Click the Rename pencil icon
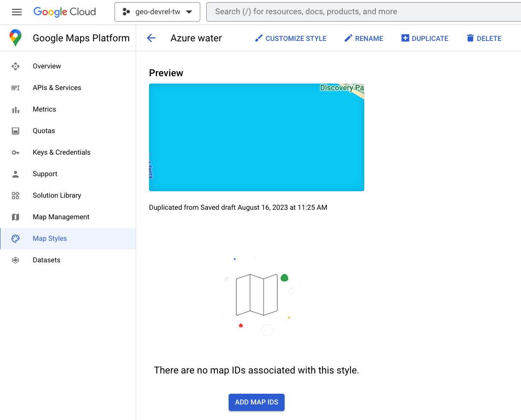Screen dimensions: 521x420 pos(348,38)
